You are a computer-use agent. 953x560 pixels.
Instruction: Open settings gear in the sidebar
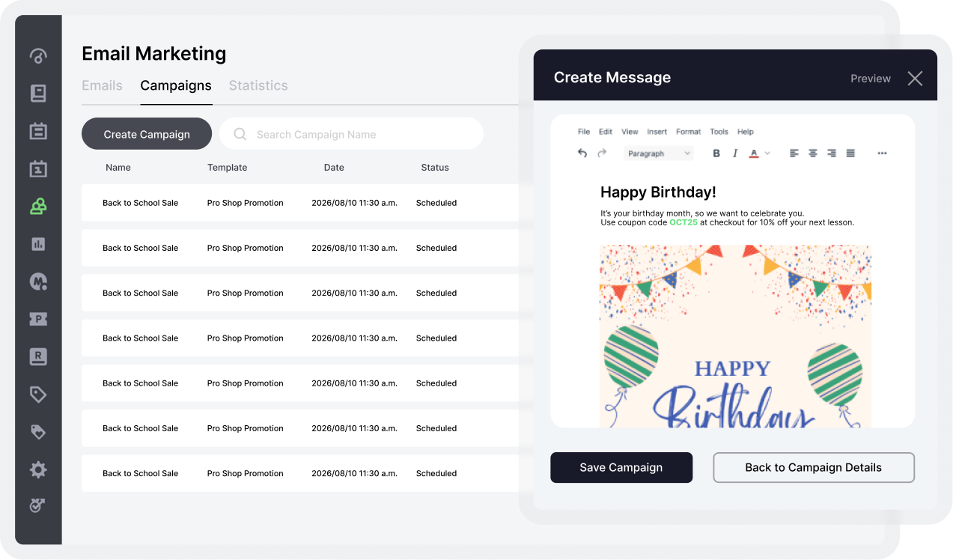point(38,469)
